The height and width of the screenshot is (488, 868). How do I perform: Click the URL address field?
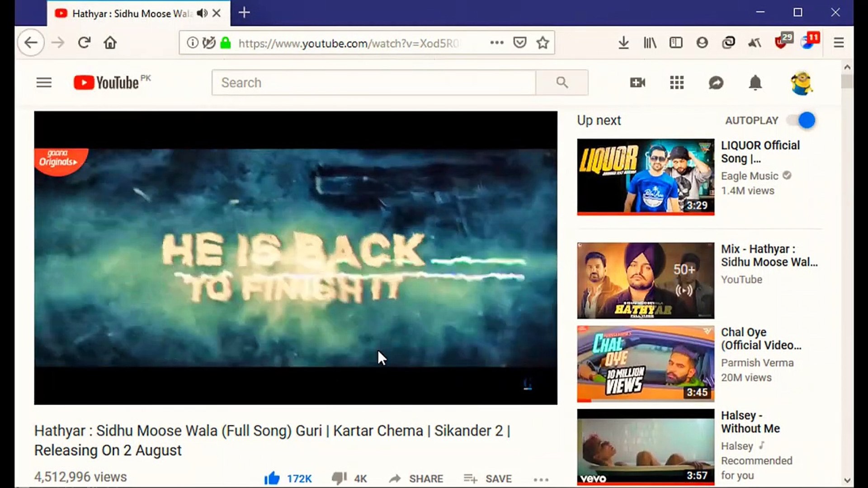348,43
